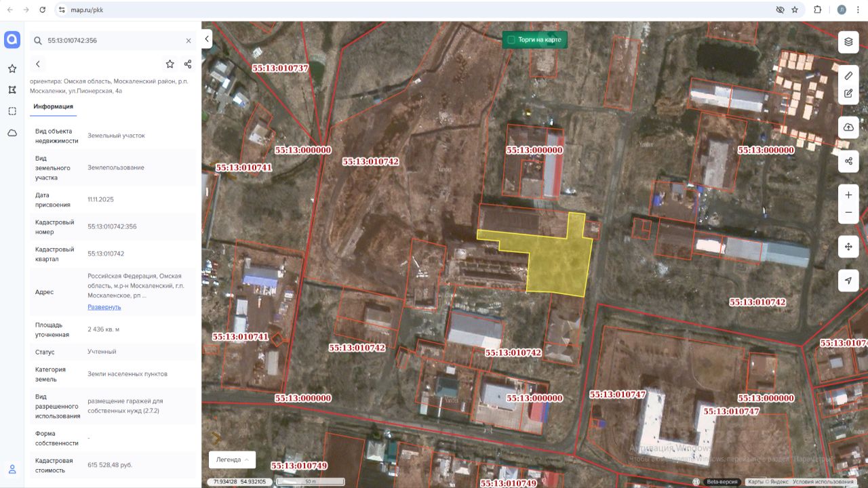Go back using the info panel arrow
Screen dimensions: 868x488
coord(38,64)
